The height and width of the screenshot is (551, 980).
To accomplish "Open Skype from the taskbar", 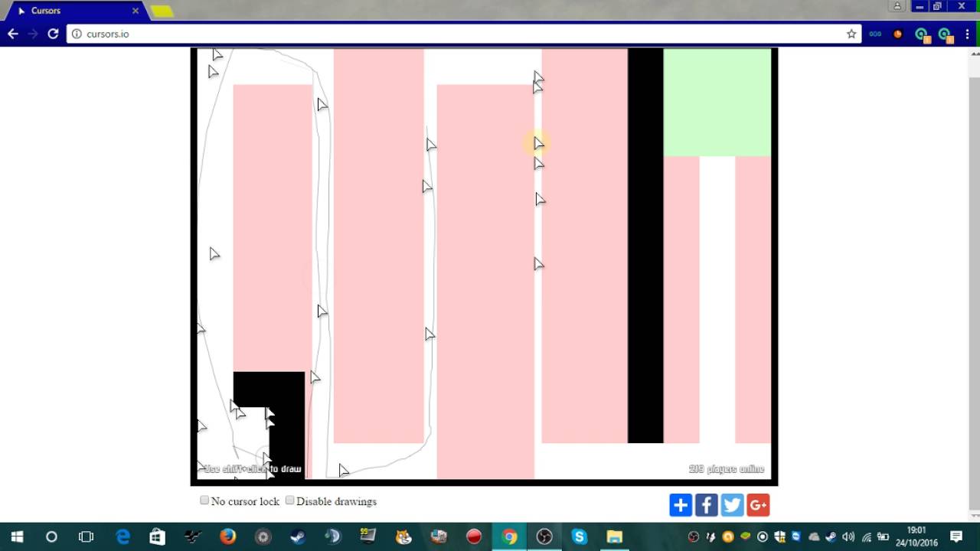I will pyautogui.click(x=580, y=536).
